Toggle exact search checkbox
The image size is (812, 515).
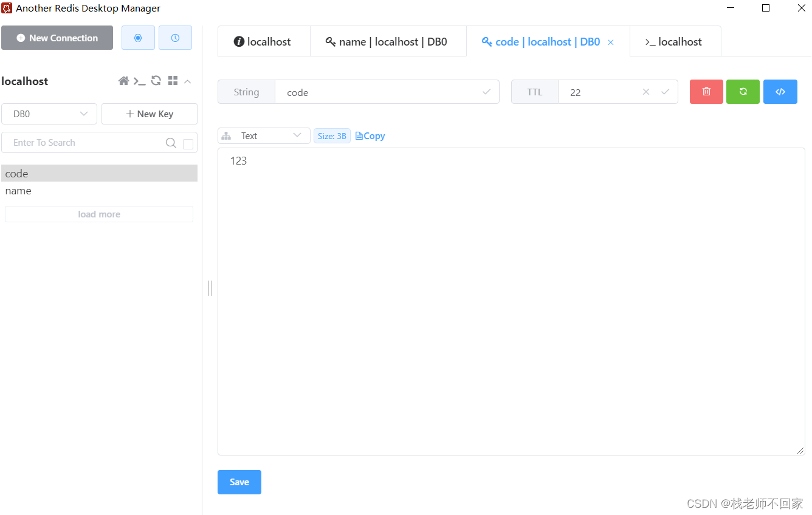coord(188,144)
